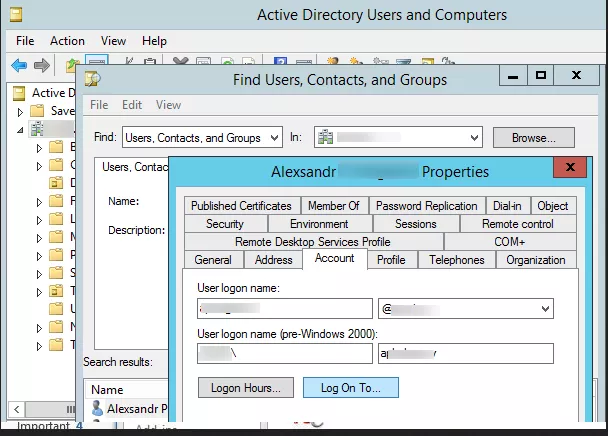Click the gray forward arrow

(x=41, y=65)
